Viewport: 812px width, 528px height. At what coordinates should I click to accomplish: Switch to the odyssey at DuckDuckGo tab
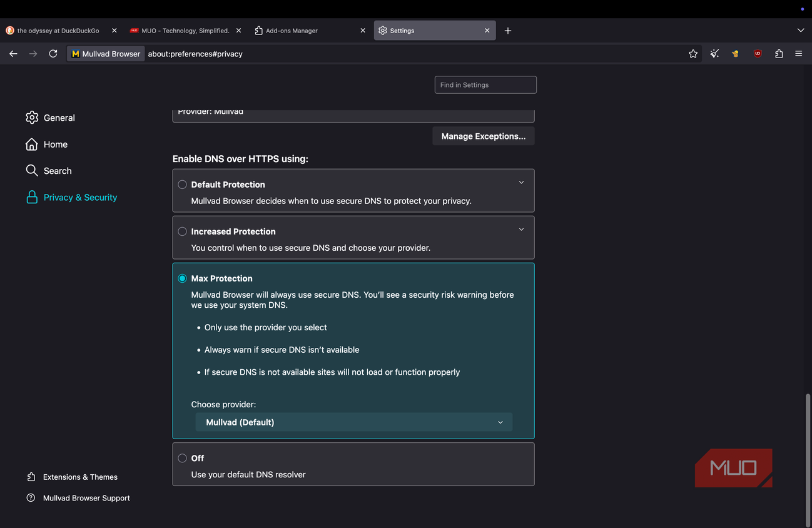tap(61, 31)
